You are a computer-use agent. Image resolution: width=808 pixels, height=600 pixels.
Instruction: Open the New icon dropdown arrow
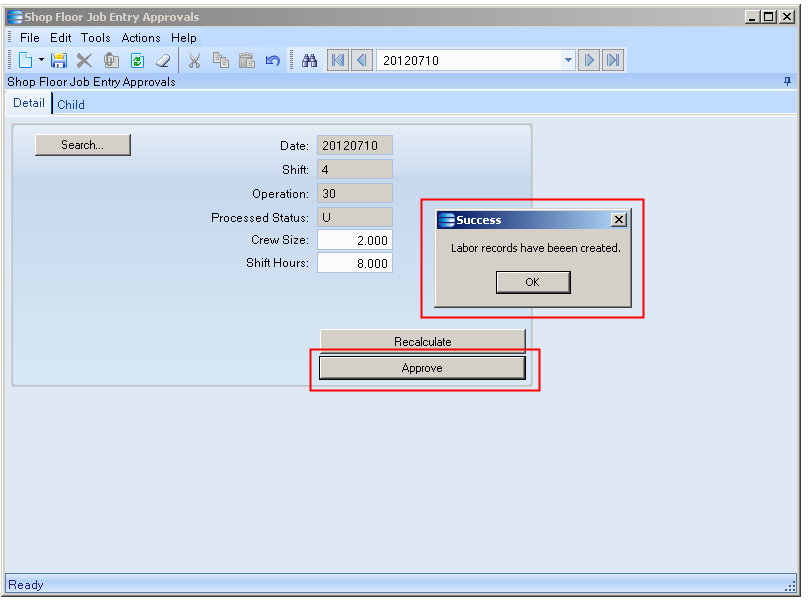[x=41, y=60]
